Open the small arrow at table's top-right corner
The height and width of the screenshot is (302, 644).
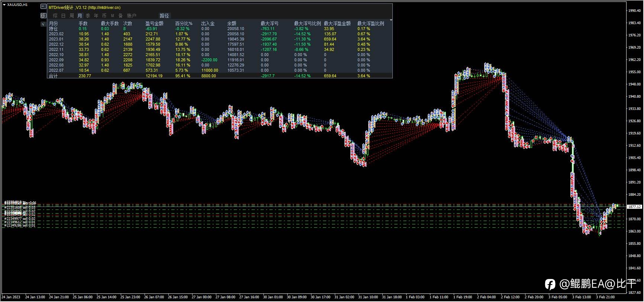[391, 20]
